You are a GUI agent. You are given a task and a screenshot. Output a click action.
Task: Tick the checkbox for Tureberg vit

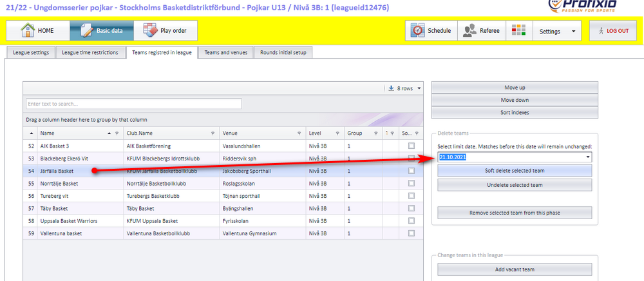pos(412,196)
